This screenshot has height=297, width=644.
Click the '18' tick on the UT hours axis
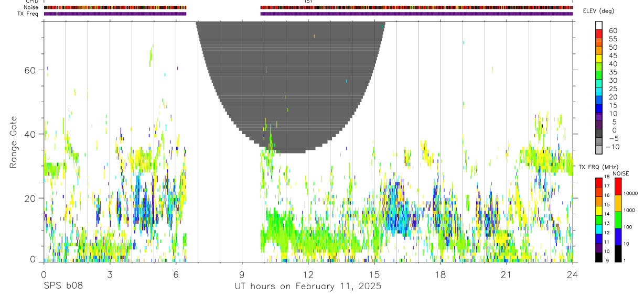click(441, 275)
